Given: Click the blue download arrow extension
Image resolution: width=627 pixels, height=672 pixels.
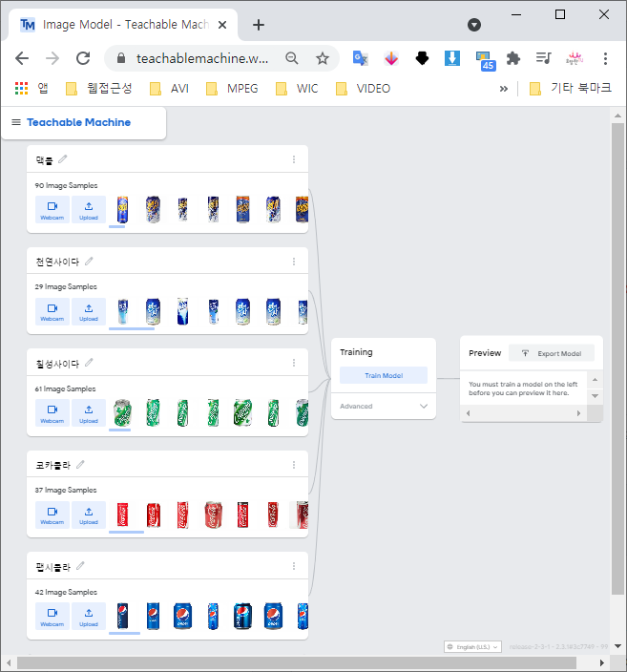Looking at the screenshot, I should point(452,58).
